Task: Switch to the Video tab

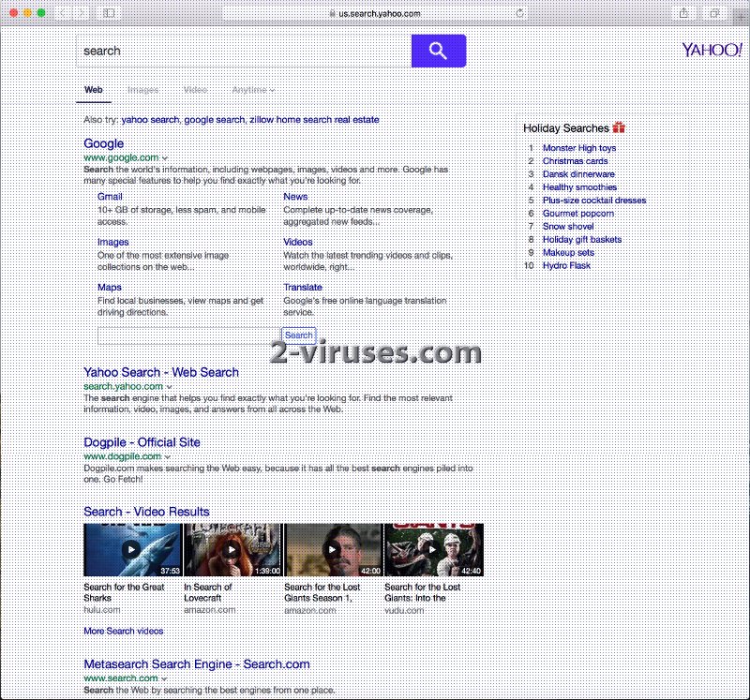Action: click(x=194, y=90)
